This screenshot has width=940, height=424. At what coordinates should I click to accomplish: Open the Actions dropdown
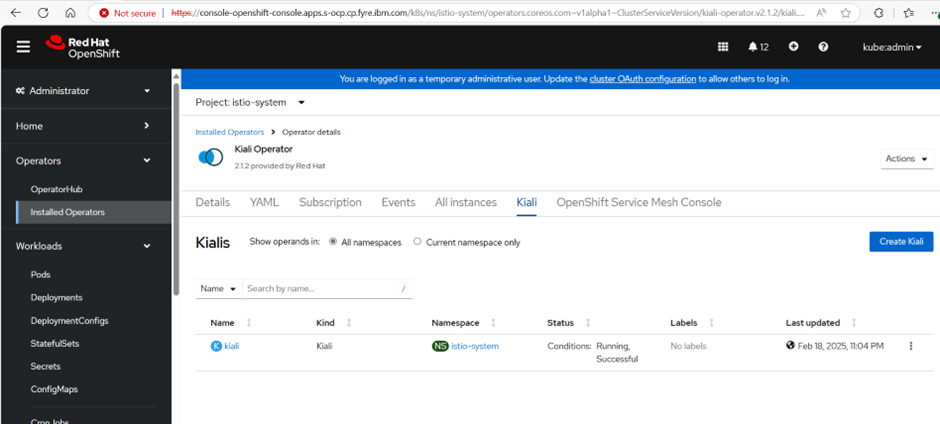906,159
